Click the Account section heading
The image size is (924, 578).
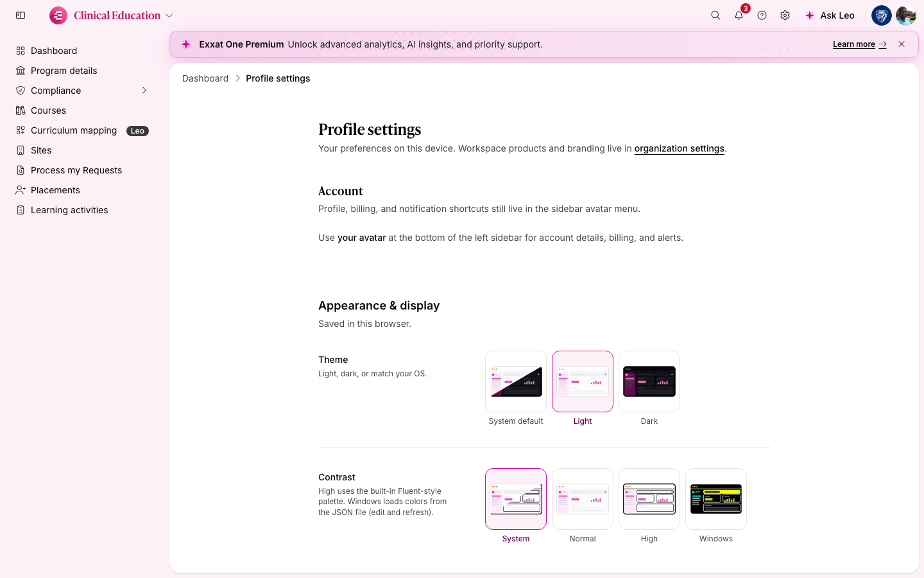coord(341,191)
